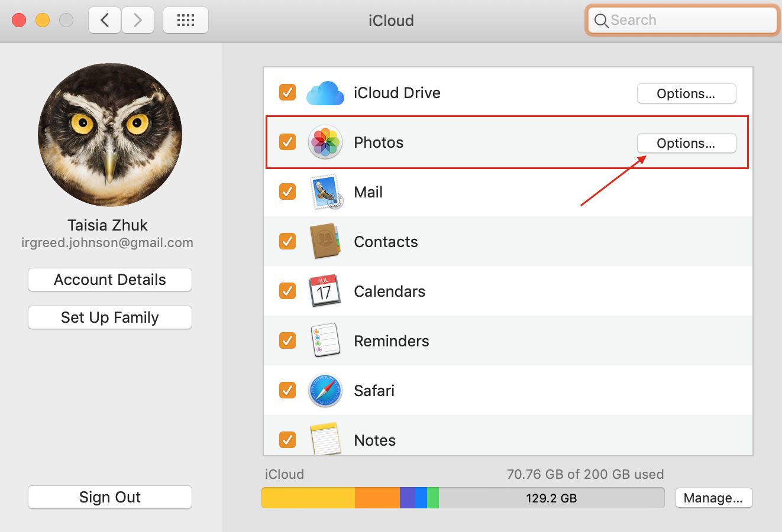Focus the Search field

[683, 20]
